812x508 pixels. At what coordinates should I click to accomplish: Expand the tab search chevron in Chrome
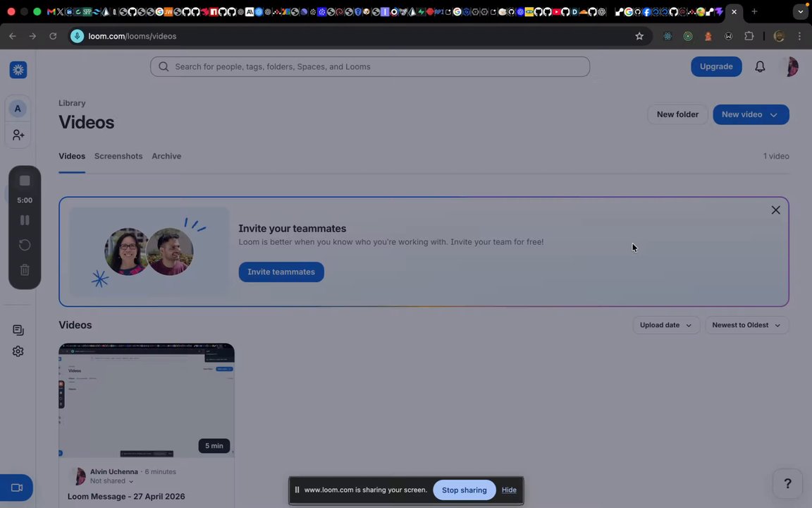[801, 11]
